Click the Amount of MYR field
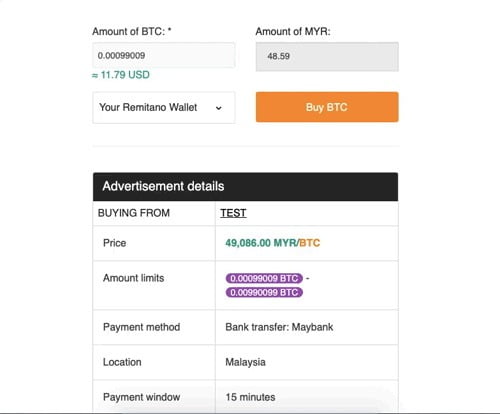This screenshot has height=414, width=500. pos(327,56)
